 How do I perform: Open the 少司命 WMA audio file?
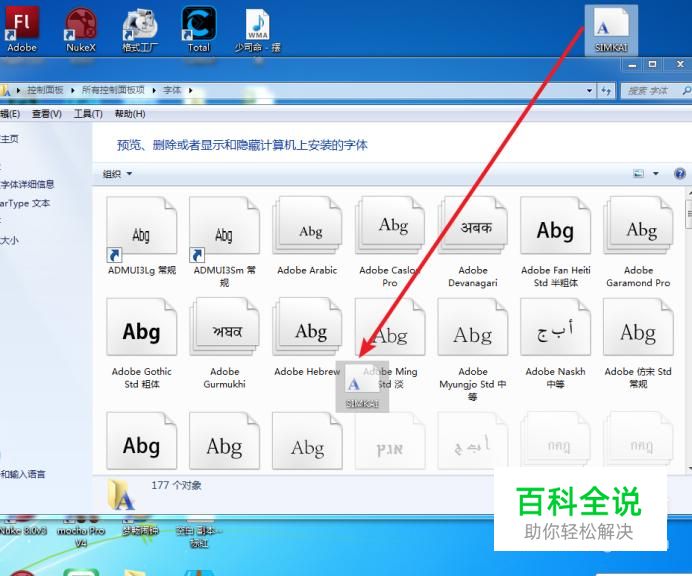point(257,30)
